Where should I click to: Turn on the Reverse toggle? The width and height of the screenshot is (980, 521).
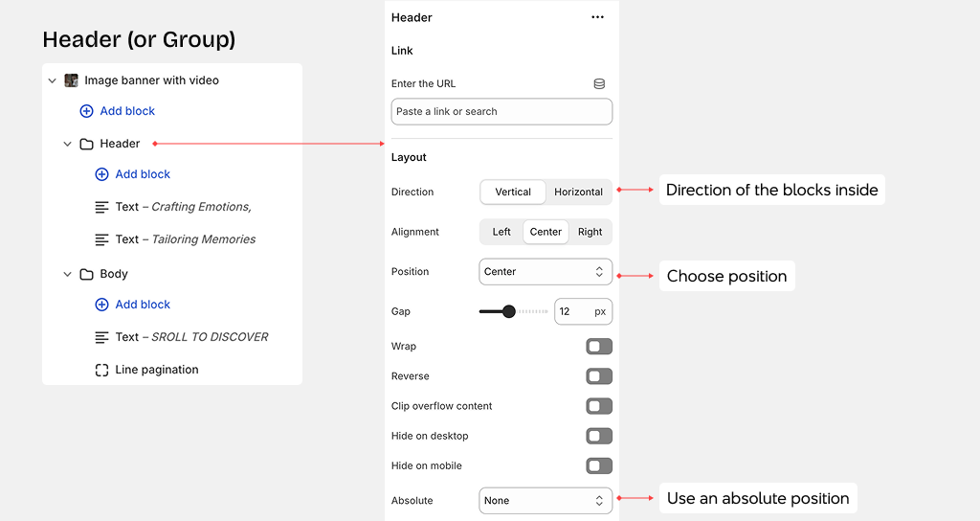599,376
